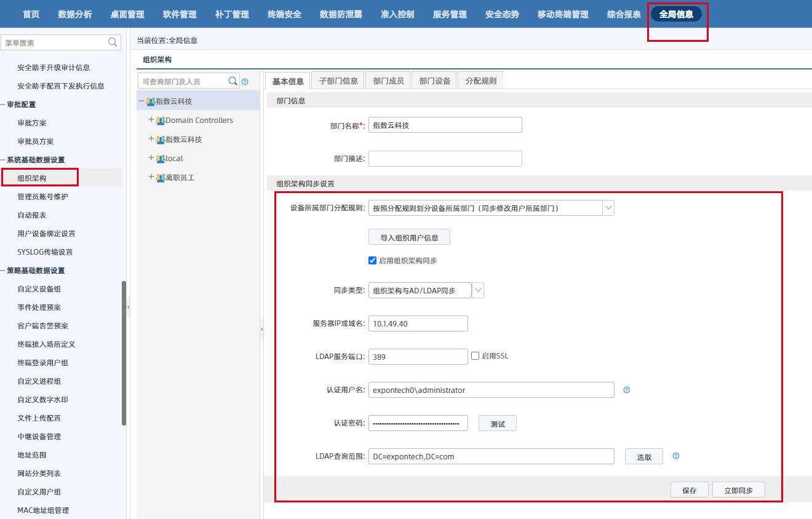The height and width of the screenshot is (519, 812).
Task: Click the 立即同步 button
Action: coord(739,490)
